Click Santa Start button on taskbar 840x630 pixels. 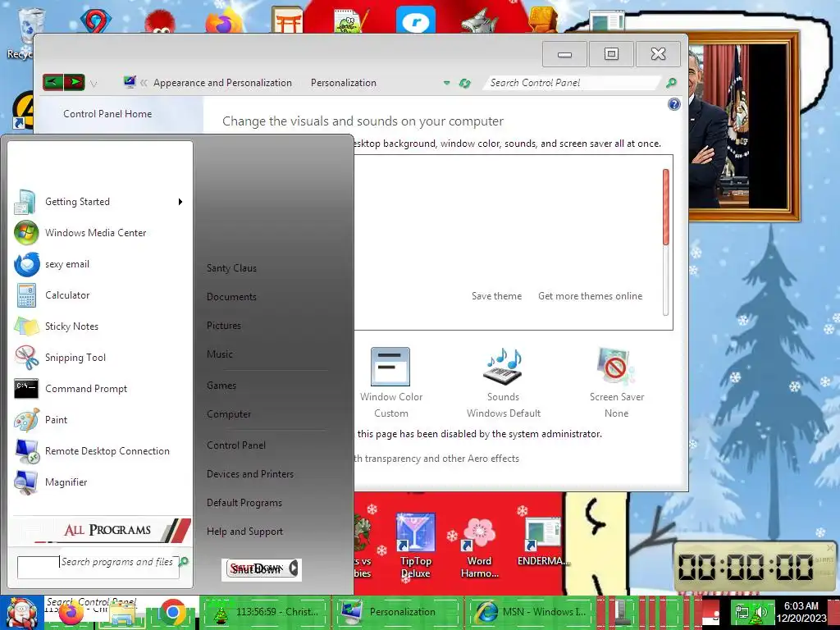tap(21, 612)
